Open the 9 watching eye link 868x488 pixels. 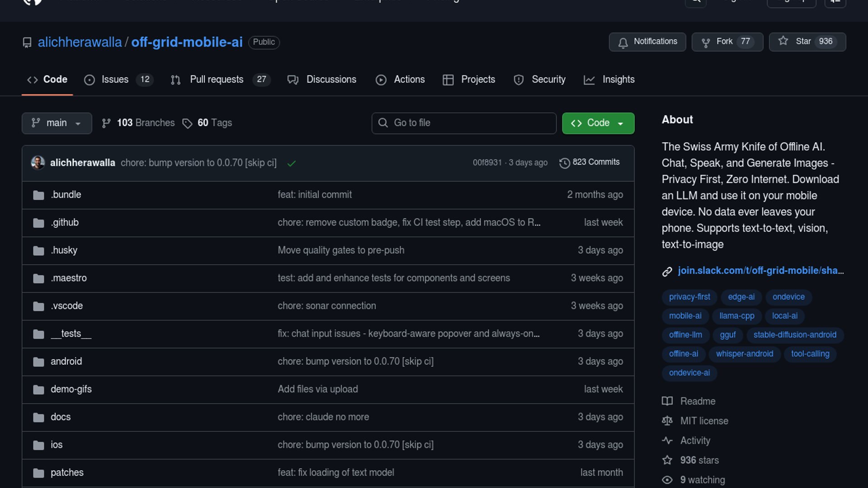tap(702, 480)
